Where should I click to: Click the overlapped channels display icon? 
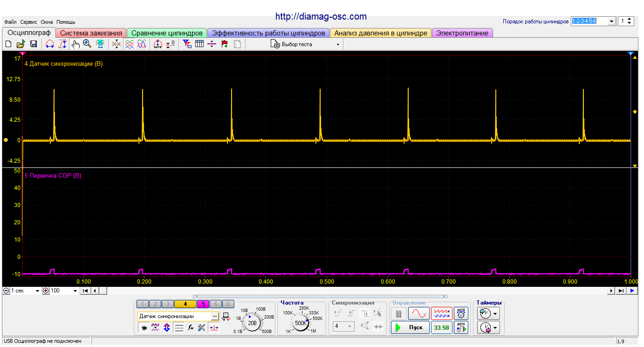[117, 44]
